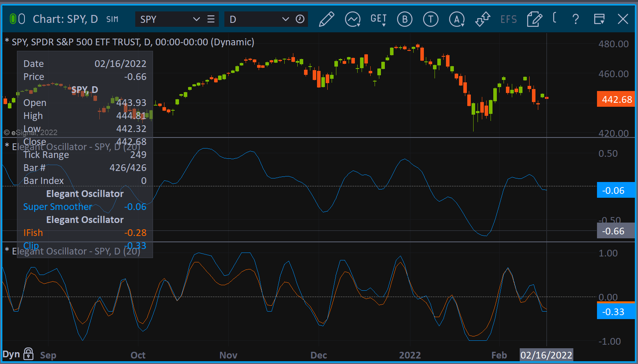Select the drawing pencil tool
This screenshot has width=638, height=364.
click(326, 19)
